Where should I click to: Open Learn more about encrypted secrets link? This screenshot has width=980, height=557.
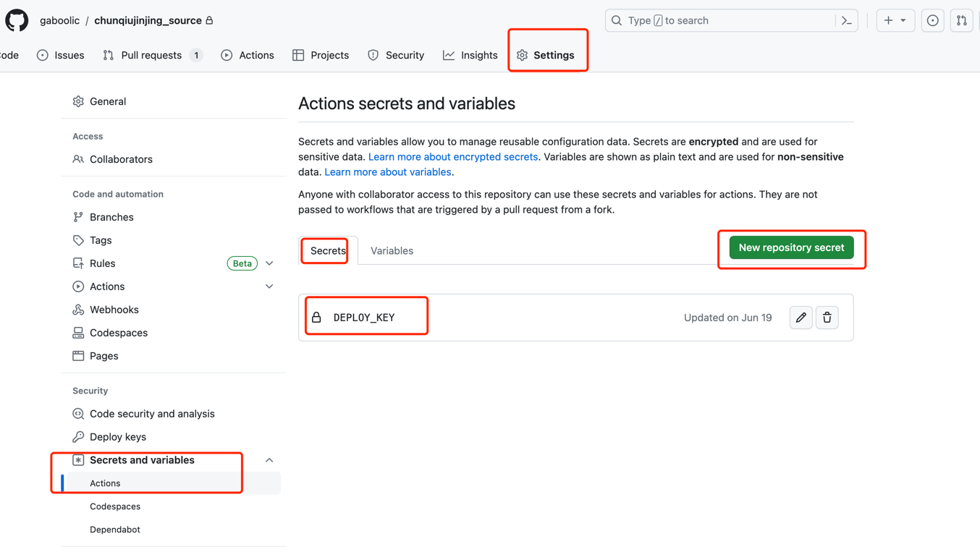452,157
